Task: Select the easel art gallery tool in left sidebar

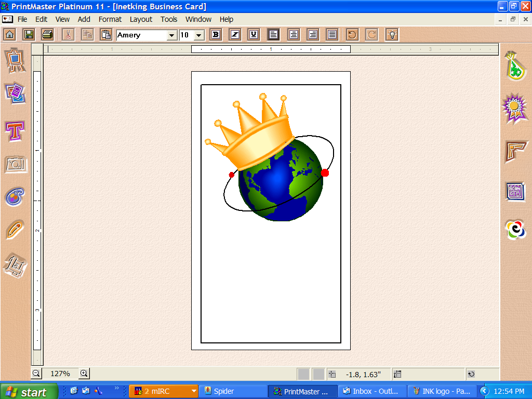Action: (15, 60)
